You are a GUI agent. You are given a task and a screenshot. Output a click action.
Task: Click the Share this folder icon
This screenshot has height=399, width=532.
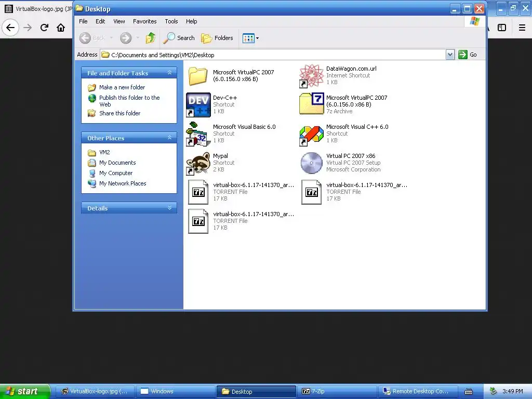click(x=91, y=113)
